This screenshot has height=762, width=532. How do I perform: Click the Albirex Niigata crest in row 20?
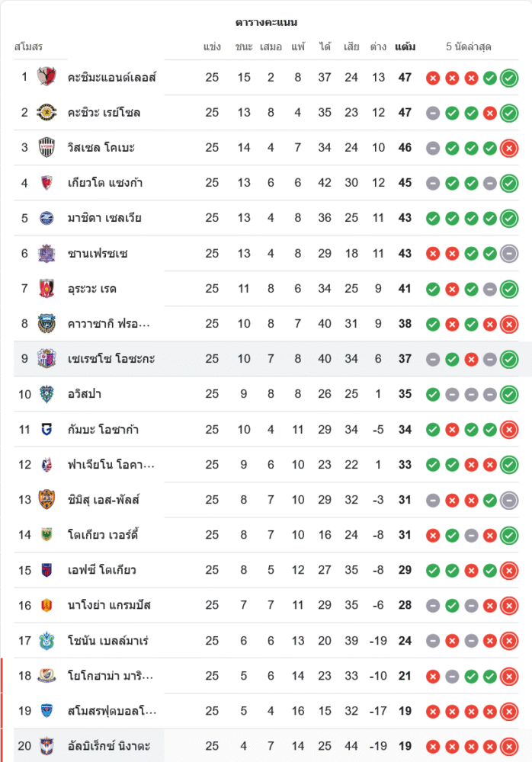47,745
